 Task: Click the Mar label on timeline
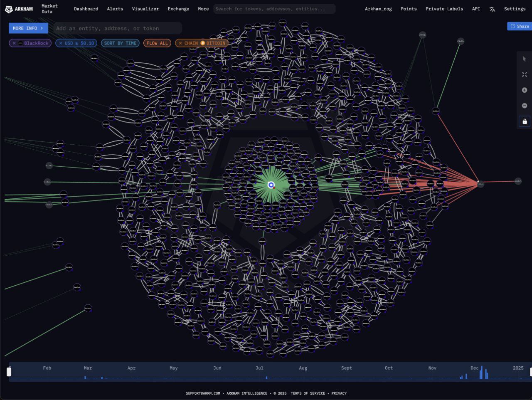88,368
